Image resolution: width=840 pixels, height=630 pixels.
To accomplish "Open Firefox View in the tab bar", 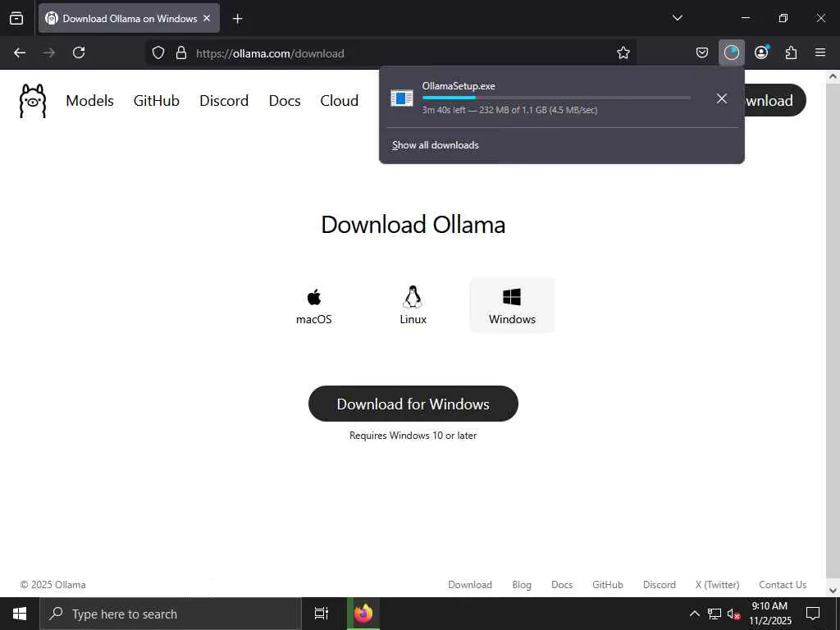I will (x=16, y=18).
